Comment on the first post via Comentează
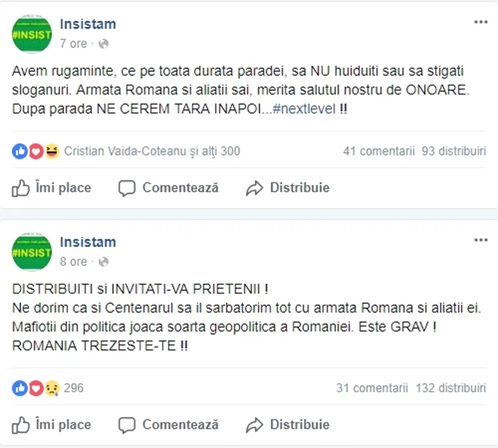498x448 pixels. [169, 188]
